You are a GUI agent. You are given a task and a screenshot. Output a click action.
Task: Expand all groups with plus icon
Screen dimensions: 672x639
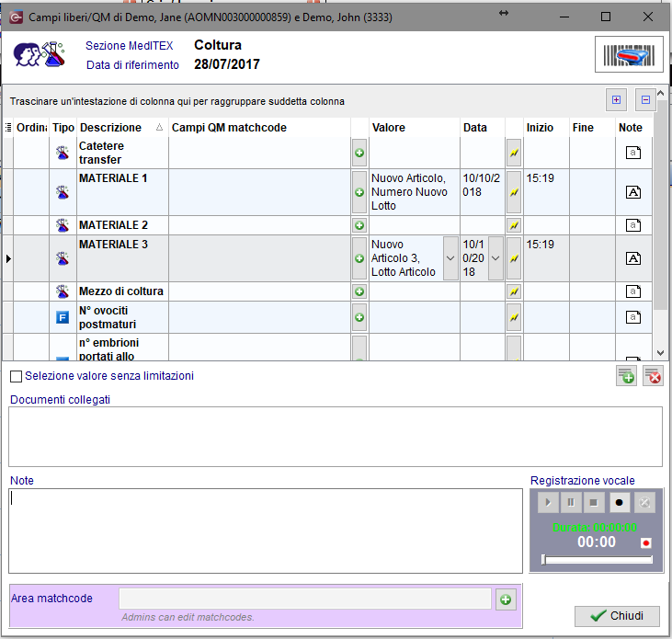pos(616,100)
